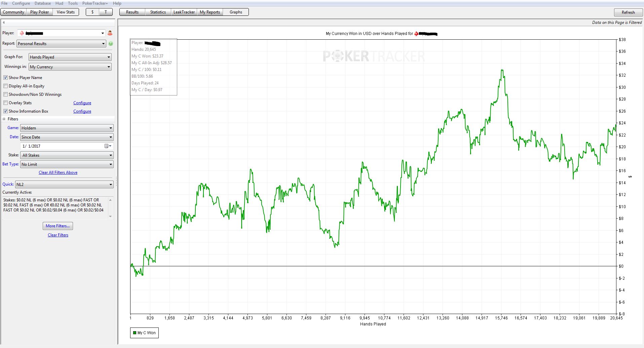This screenshot has width=644, height=348.
Task: Collapse the left sidebar with the arrow icon
Action: [x=4, y=23]
